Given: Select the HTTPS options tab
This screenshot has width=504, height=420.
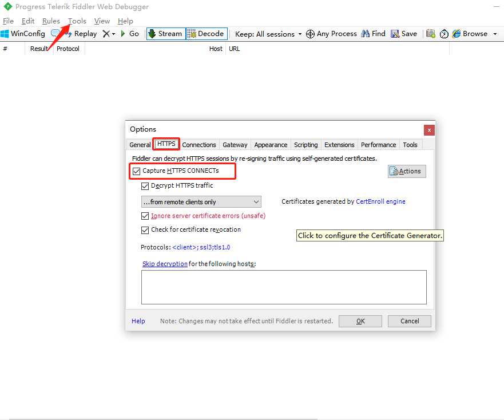Looking at the screenshot, I should coord(166,144).
